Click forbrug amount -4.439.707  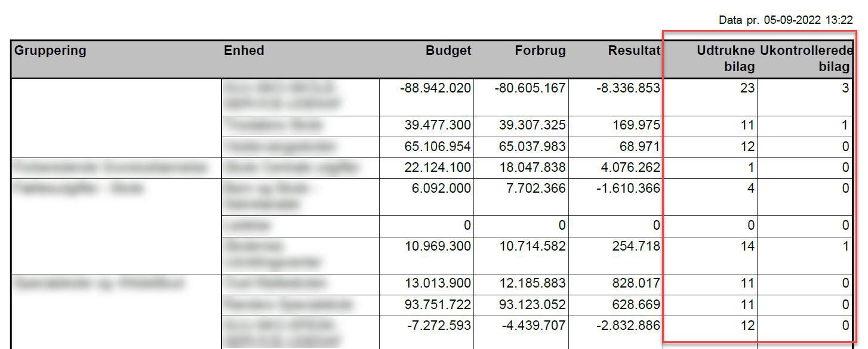point(530,326)
